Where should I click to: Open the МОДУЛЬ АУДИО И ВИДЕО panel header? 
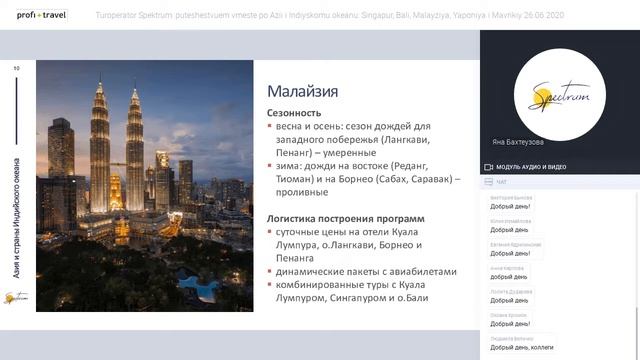tap(560, 167)
